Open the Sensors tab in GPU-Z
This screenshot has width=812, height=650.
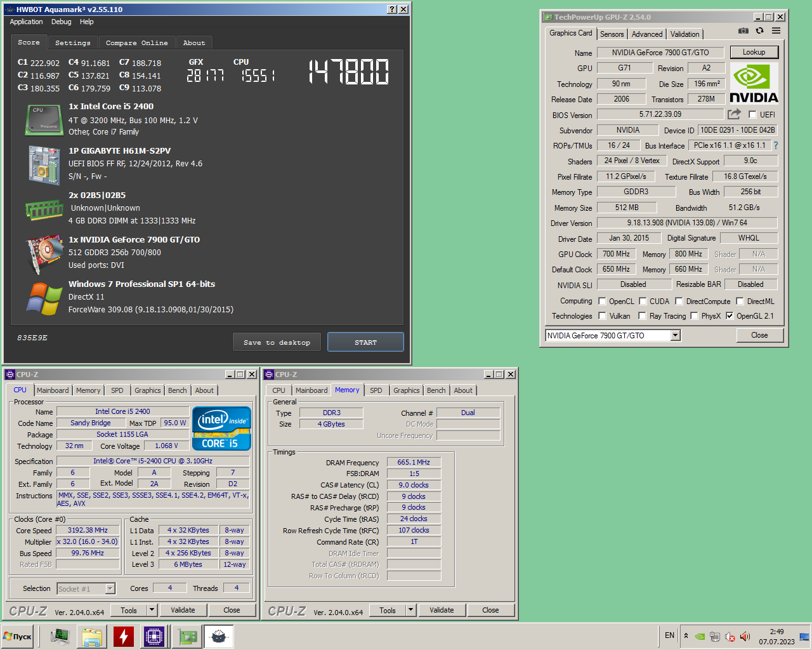[612, 34]
